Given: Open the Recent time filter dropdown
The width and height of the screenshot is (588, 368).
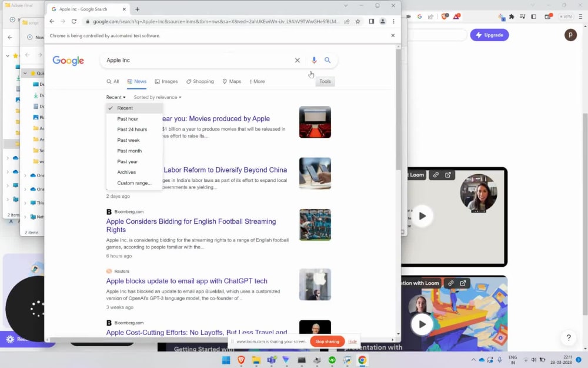Looking at the screenshot, I should click(x=116, y=97).
